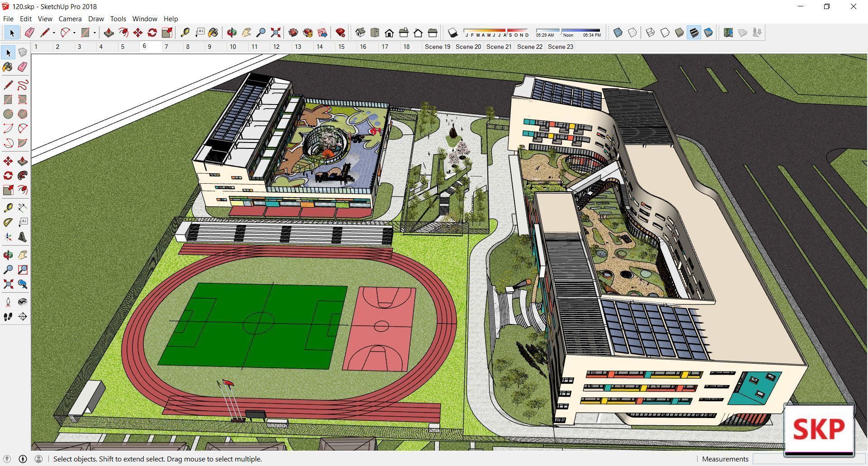
Task: Toggle Back Edges face style
Action: click(x=632, y=33)
